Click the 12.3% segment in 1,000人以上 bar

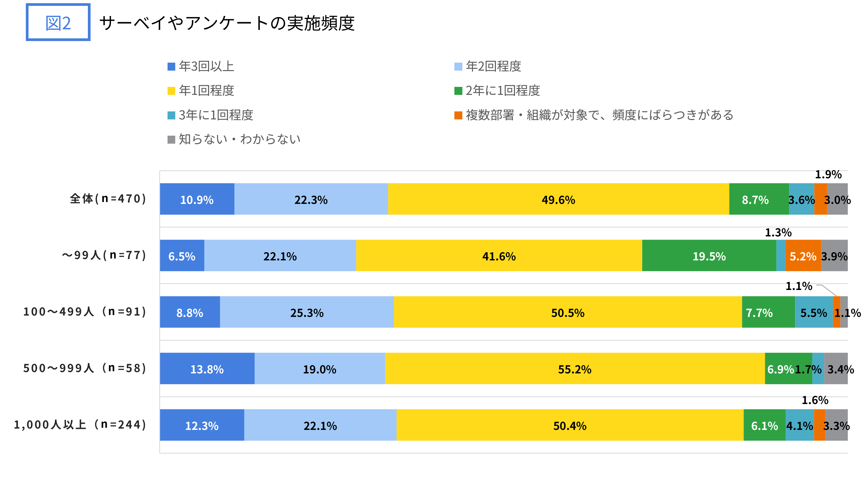pos(202,425)
